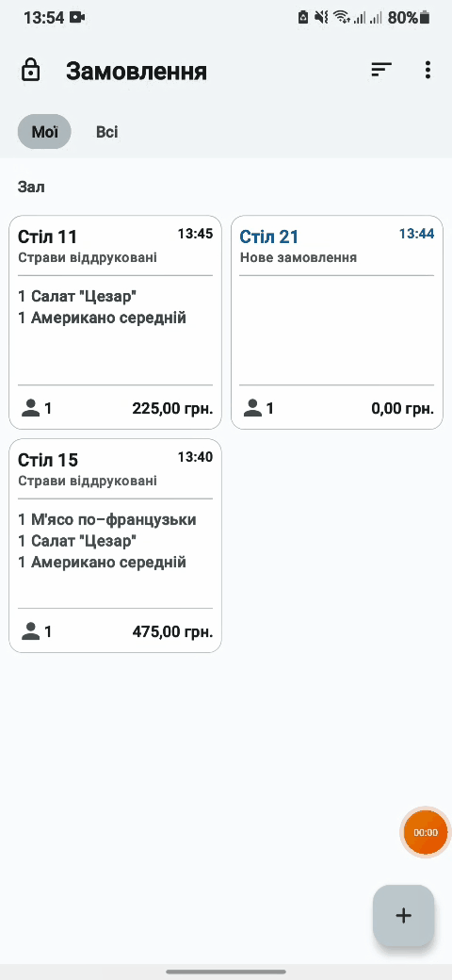Open the Стіл 15 order title
Image resolution: width=452 pixels, height=980 pixels.
click(48, 460)
